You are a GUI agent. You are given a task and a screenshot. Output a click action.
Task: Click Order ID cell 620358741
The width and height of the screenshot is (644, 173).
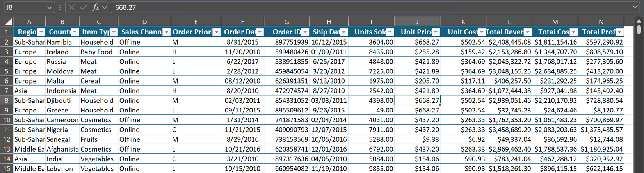tap(286, 149)
